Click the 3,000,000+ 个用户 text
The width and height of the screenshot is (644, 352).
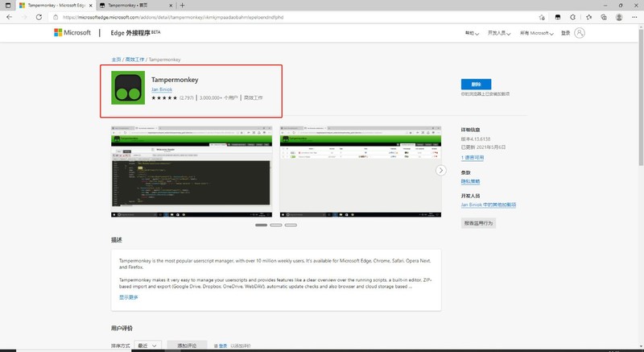coord(218,97)
